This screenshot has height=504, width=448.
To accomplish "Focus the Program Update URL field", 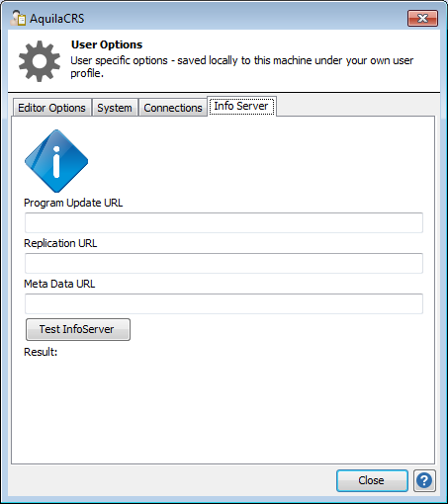I will click(224, 222).
